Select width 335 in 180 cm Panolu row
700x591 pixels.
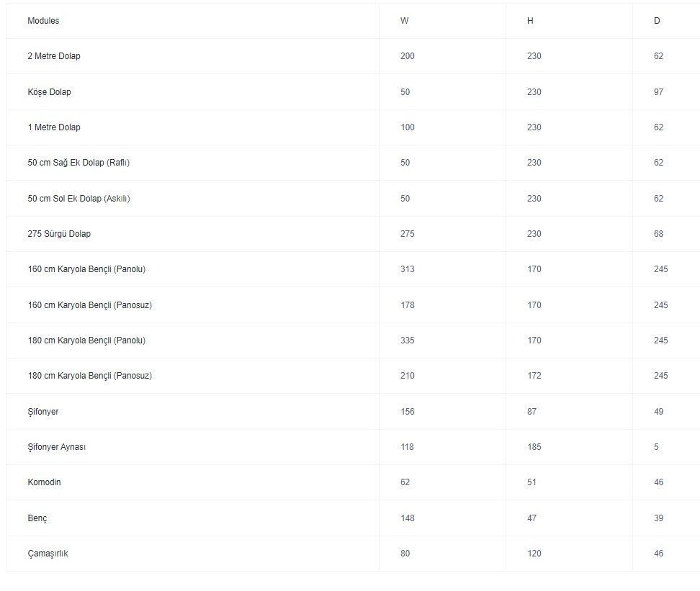click(x=408, y=340)
